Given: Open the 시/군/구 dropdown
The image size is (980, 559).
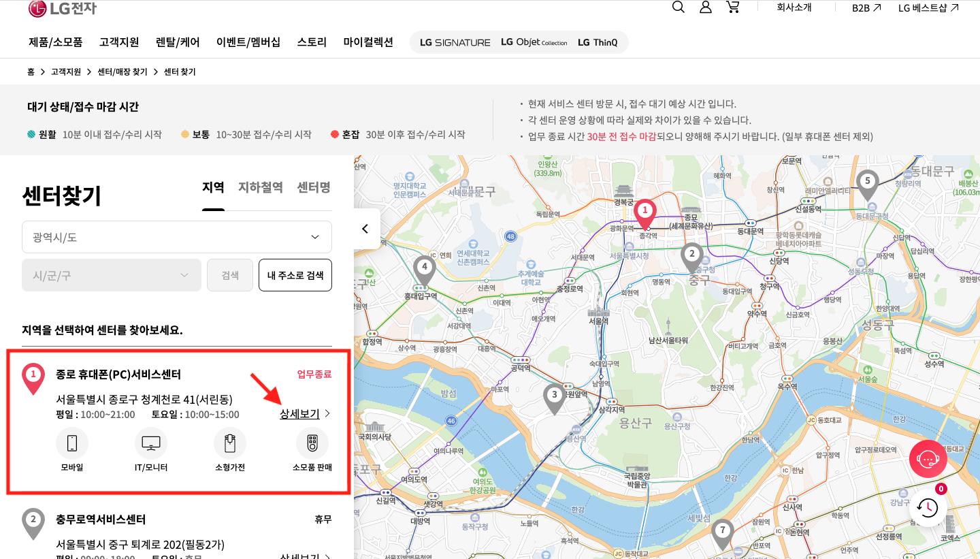Looking at the screenshot, I should tap(111, 275).
